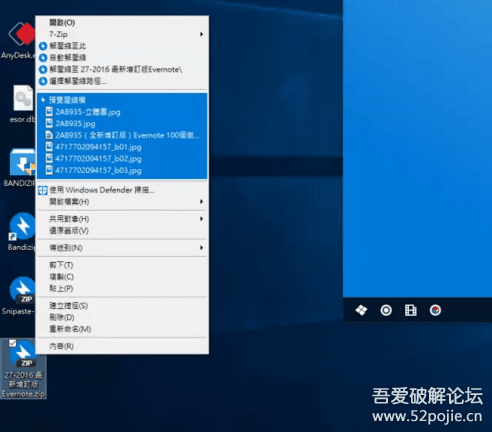492x433 pixels.
Task: Click Bandizip icon beside 解壓縮至此
Action: 43,46
